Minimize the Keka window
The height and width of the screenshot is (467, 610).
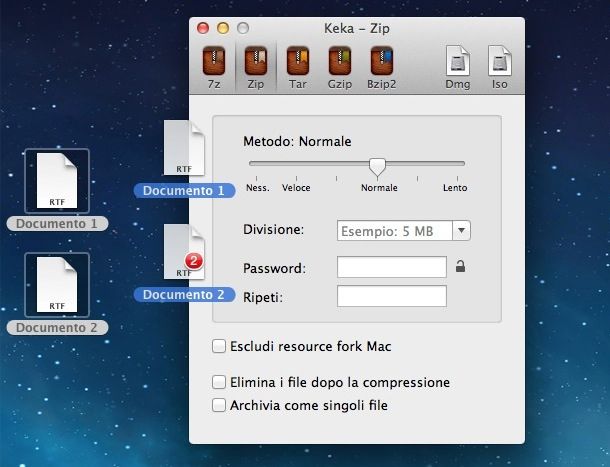click(x=223, y=28)
